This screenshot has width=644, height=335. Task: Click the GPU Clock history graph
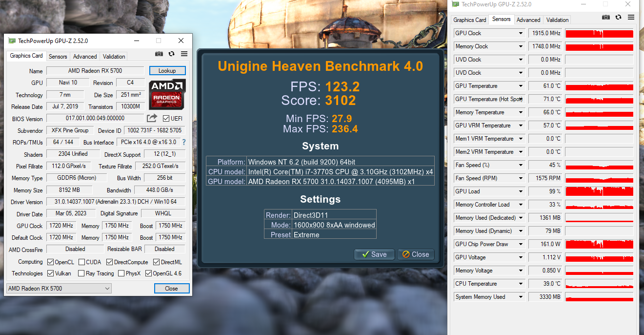click(599, 33)
